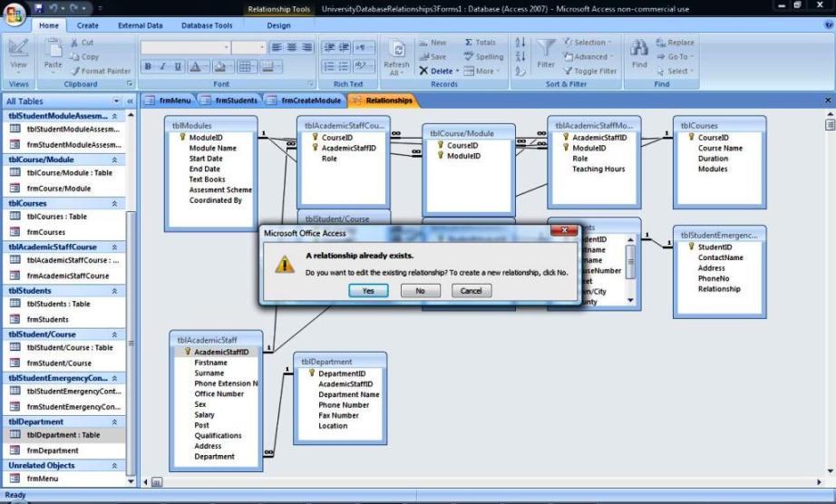Switch to the Create ribbon tab
836x504 pixels.
coord(87,25)
